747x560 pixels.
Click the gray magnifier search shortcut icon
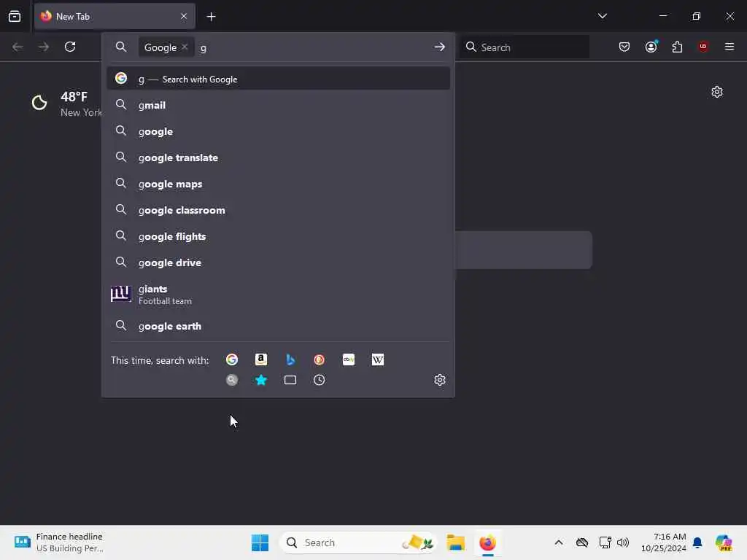tap(232, 380)
